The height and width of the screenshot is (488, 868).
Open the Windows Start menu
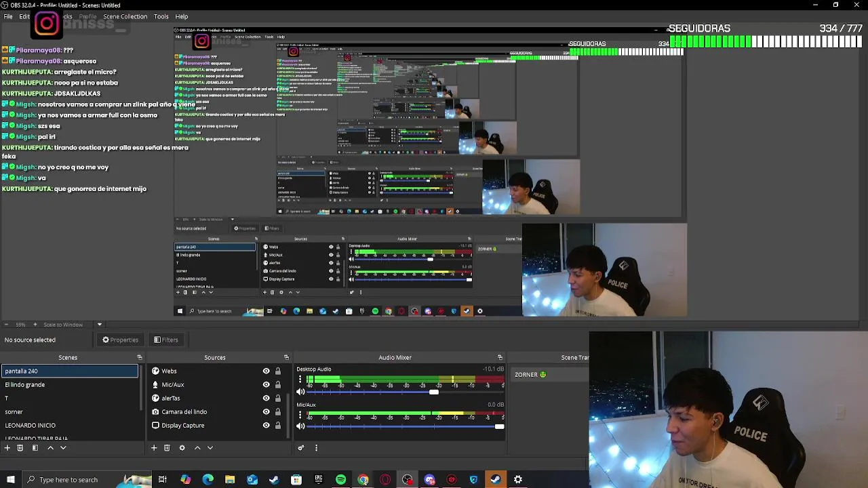pos(11,480)
